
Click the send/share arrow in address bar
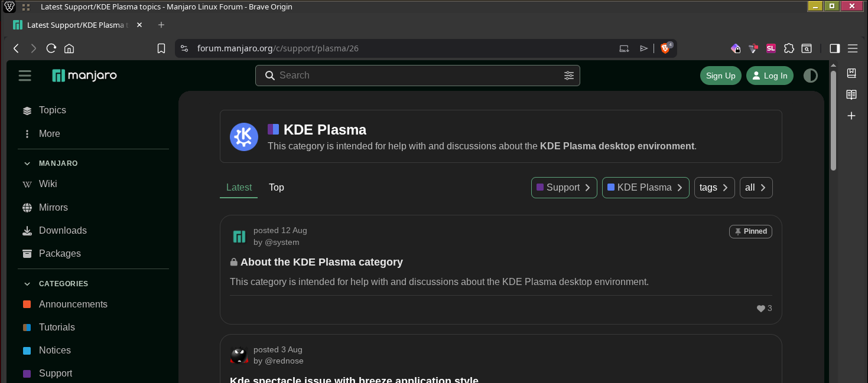click(x=644, y=48)
